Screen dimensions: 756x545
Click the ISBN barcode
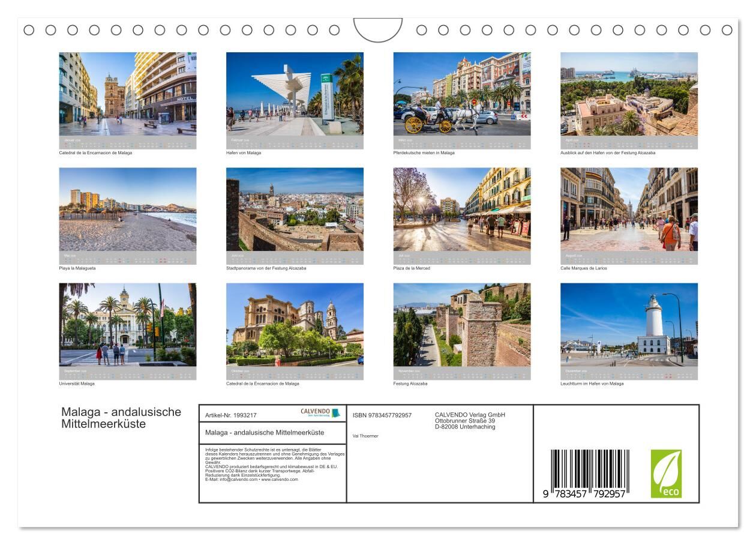590,474
